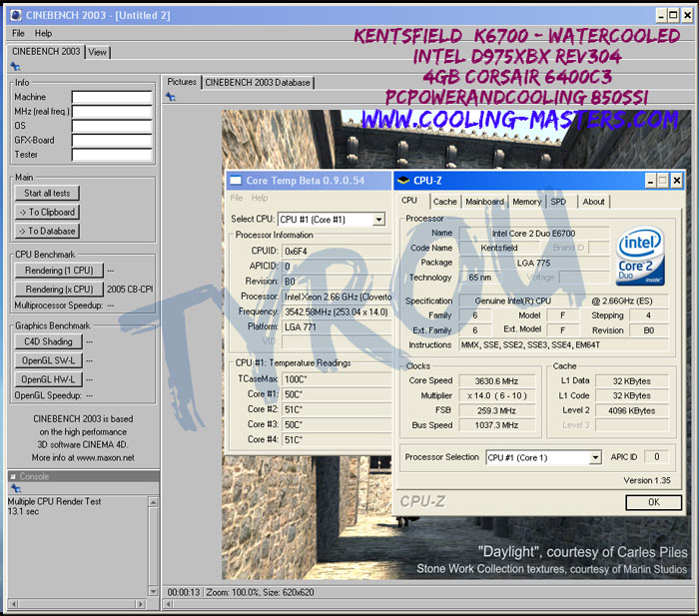
Task: Click the "Zoom: 100.0%, Size: 620x620" status text
Action: pyautogui.click(x=260, y=592)
